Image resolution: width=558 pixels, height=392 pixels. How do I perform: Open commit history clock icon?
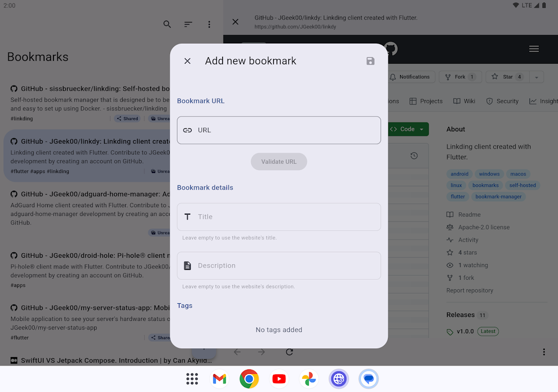(414, 156)
